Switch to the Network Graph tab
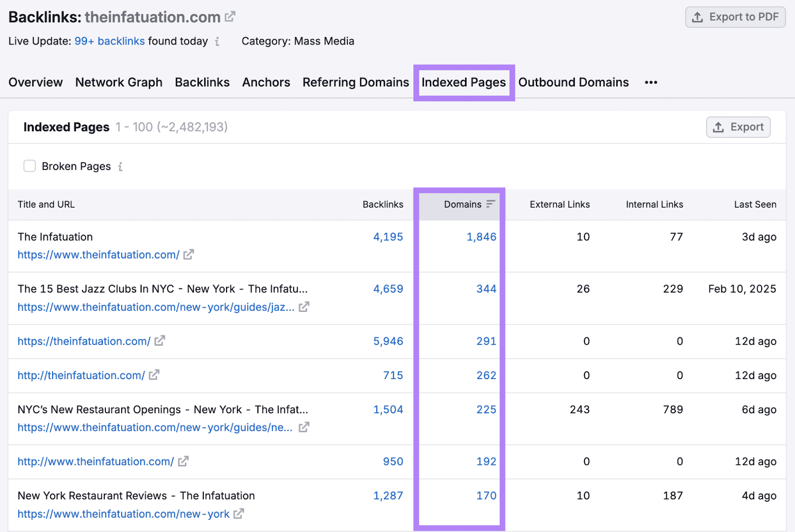 coord(119,82)
